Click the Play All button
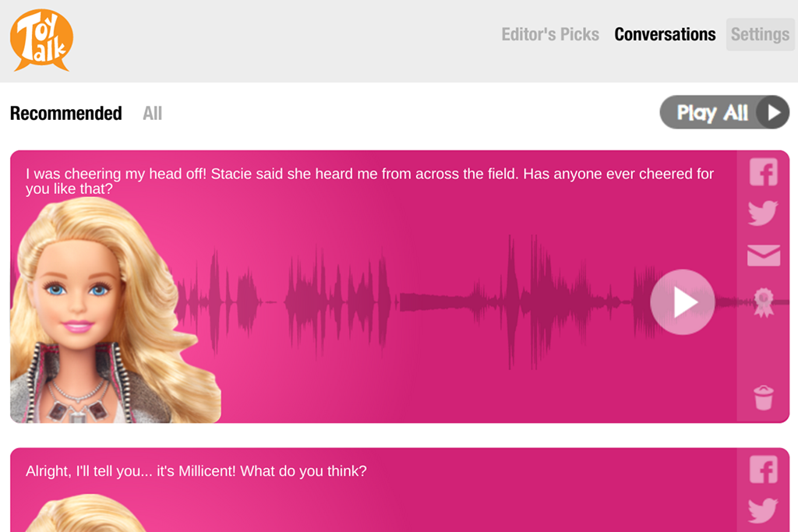 (724, 112)
